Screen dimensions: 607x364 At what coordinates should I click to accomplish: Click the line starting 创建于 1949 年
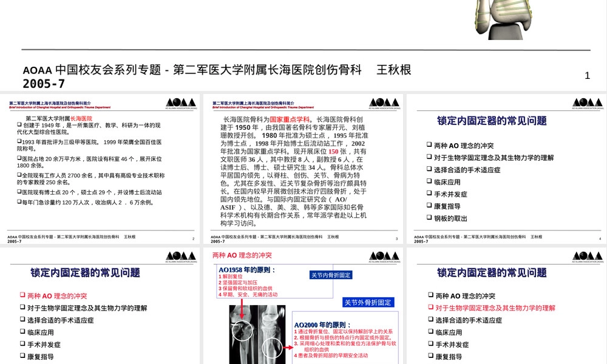(89, 129)
